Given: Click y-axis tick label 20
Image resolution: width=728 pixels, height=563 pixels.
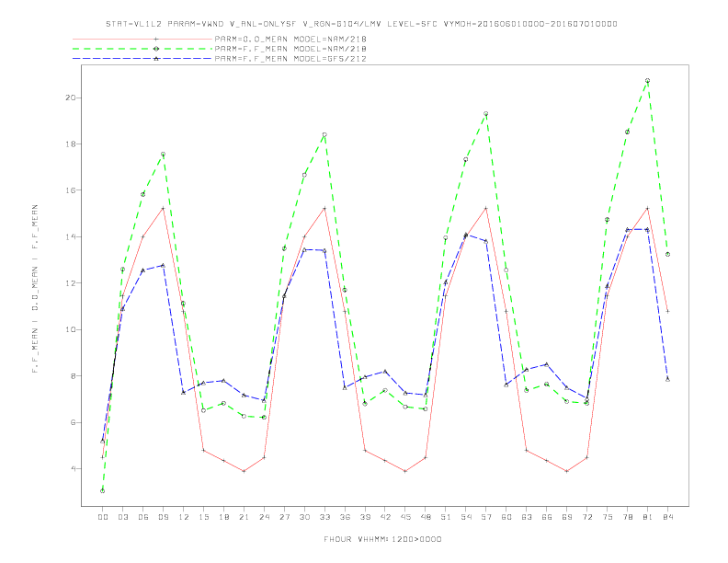Looking at the screenshot, I should [71, 98].
